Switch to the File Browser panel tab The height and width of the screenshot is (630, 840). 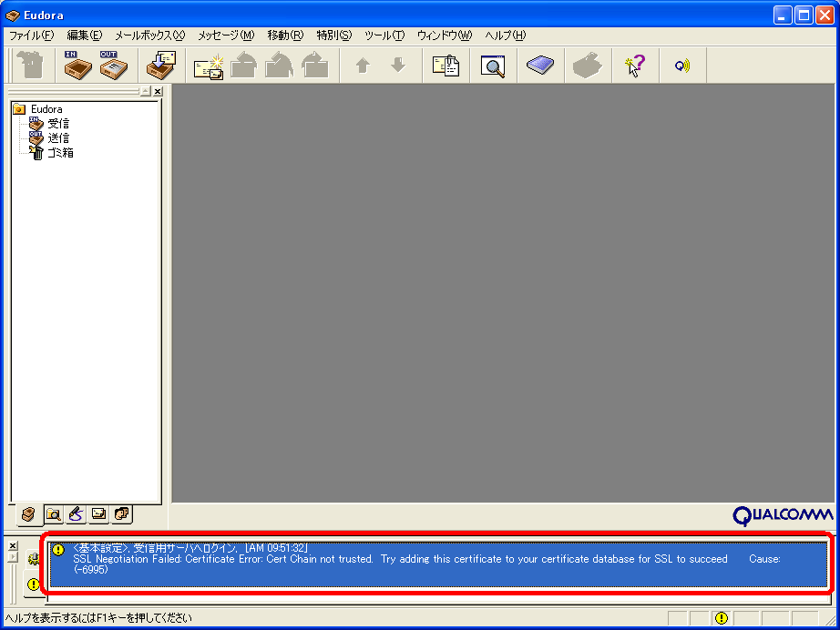point(53,514)
